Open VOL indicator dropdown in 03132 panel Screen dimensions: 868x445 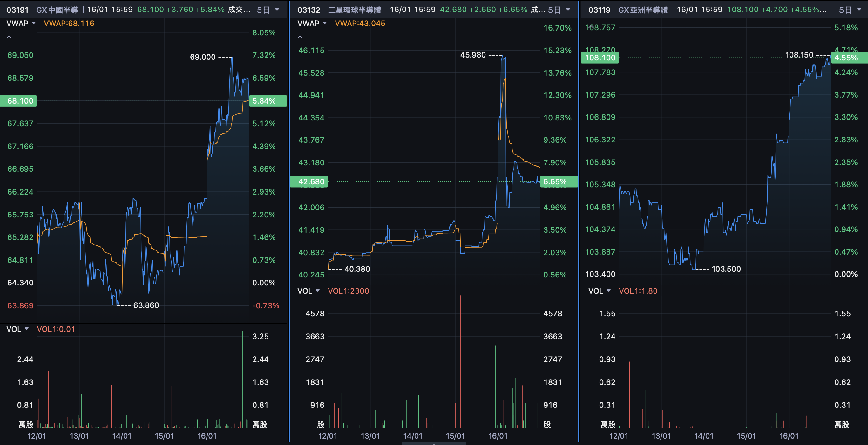[308, 291]
